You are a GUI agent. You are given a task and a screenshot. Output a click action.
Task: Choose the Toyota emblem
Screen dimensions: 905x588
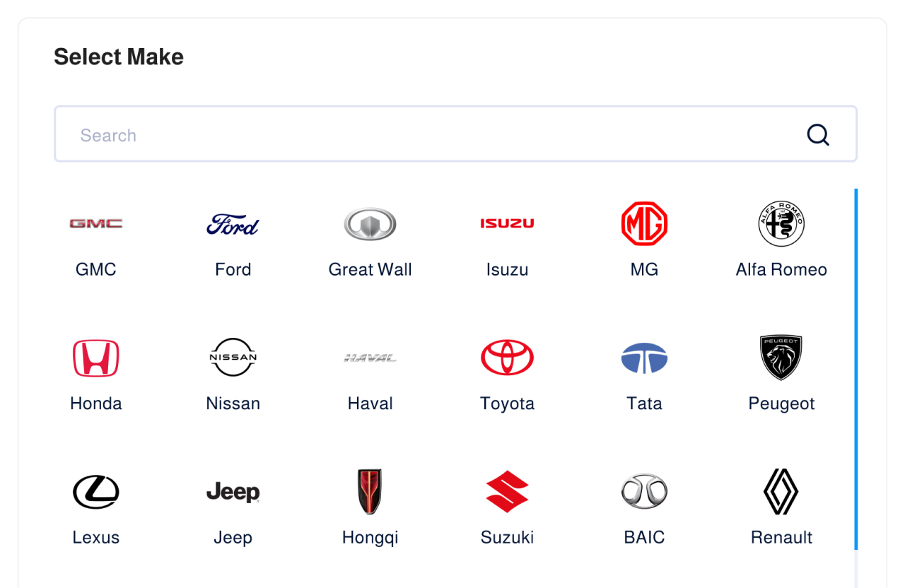click(x=507, y=358)
